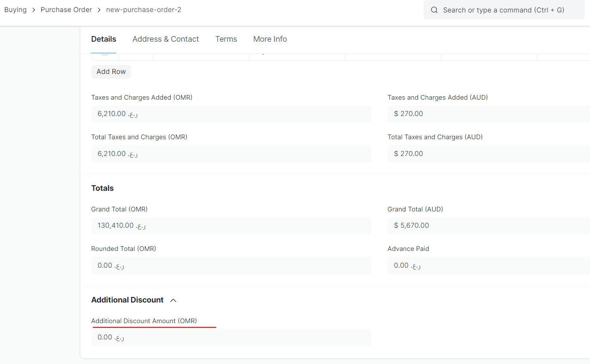The image size is (590, 364).
Task: Open Purchase Order list from the breadcrumb
Action: click(x=66, y=9)
